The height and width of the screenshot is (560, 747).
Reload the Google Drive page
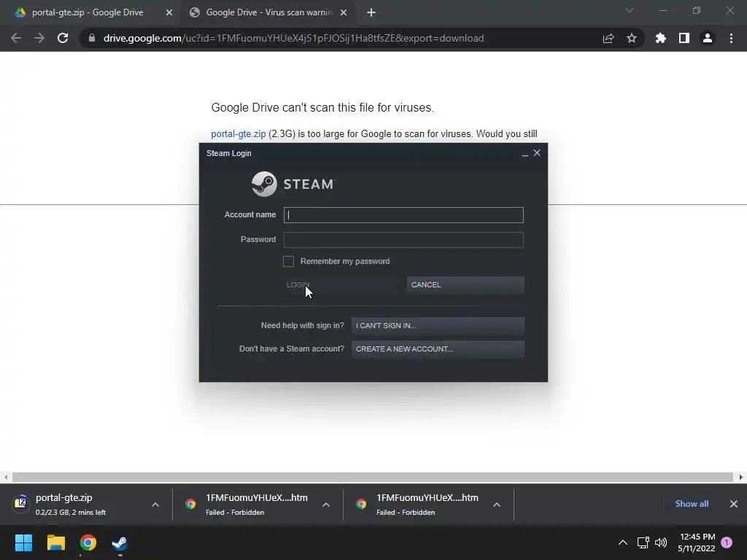63,38
